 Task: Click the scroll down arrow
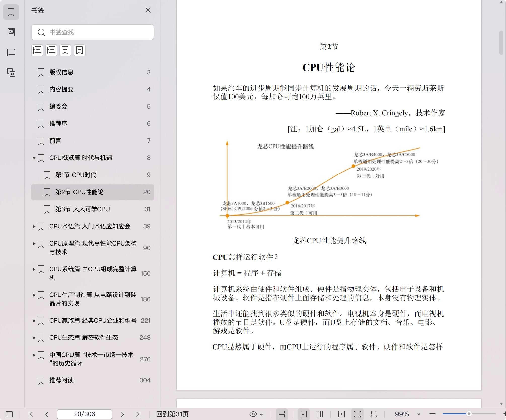point(501,404)
